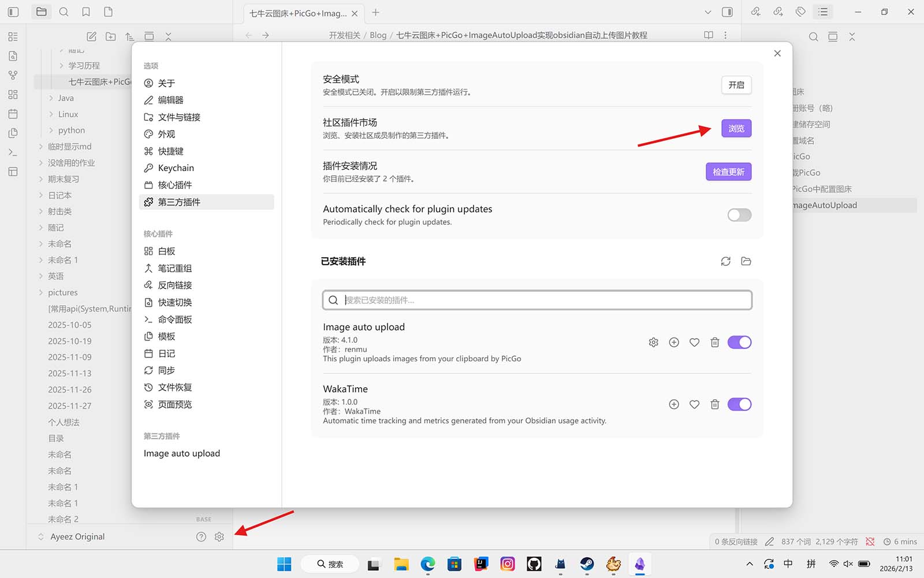Open Obsidian settings gear in vault footer
The width and height of the screenshot is (924, 578).
point(219,536)
